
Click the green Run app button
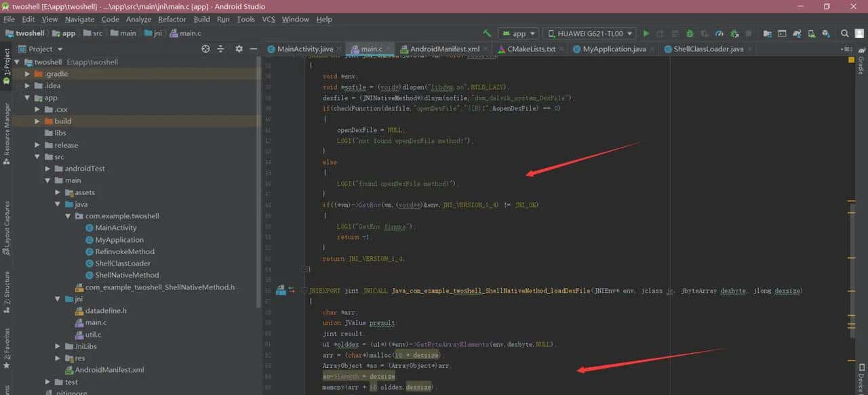(x=646, y=33)
